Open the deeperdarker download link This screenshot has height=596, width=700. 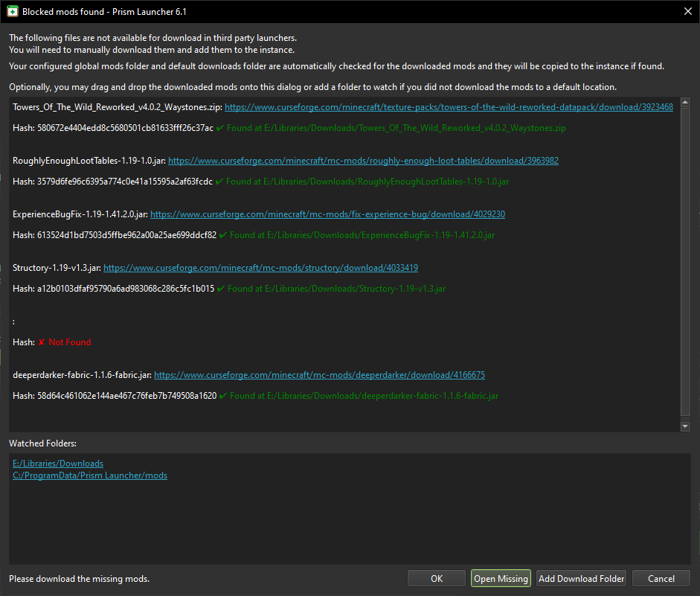(319, 375)
